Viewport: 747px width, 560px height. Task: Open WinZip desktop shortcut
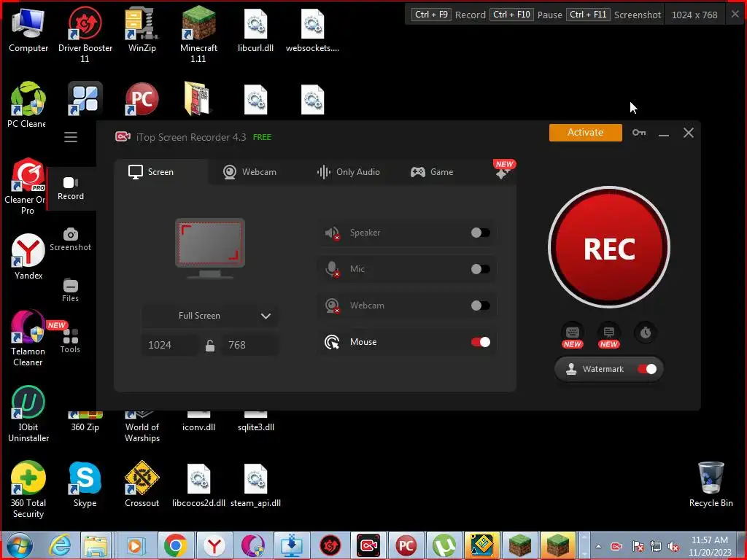click(142, 31)
